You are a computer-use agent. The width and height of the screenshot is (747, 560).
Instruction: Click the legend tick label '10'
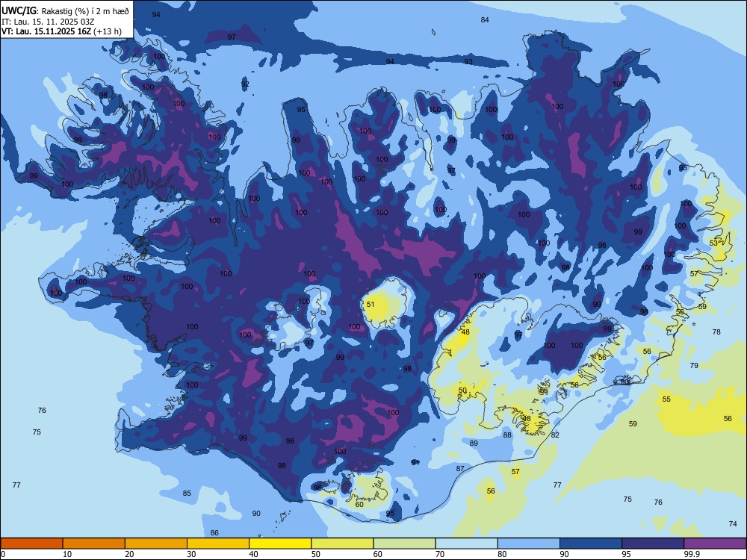[67, 554]
